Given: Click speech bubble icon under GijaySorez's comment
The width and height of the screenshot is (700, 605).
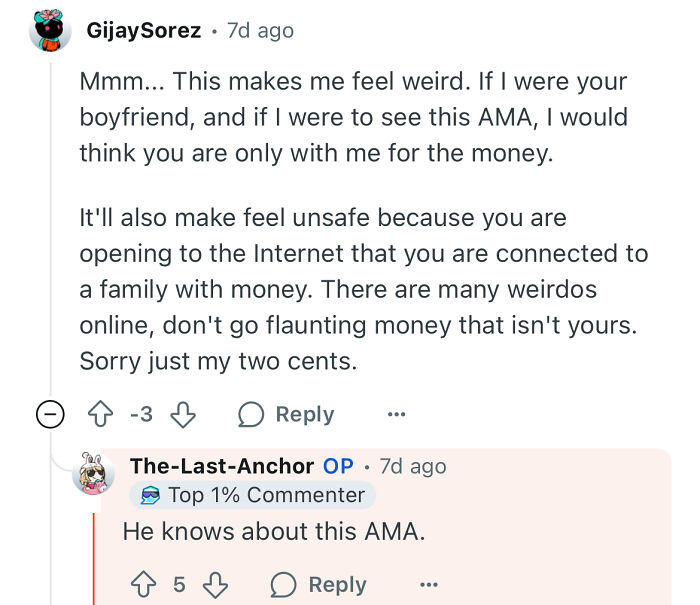Looking at the screenshot, I should click(251, 414).
